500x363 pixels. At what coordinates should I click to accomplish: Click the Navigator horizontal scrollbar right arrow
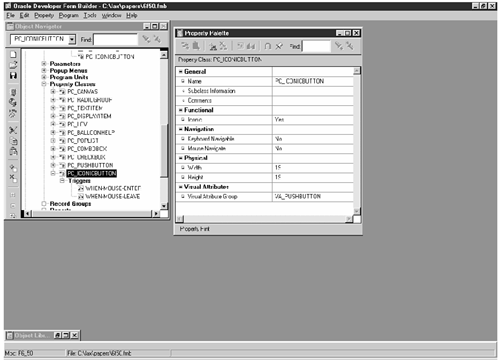pos(156,213)
